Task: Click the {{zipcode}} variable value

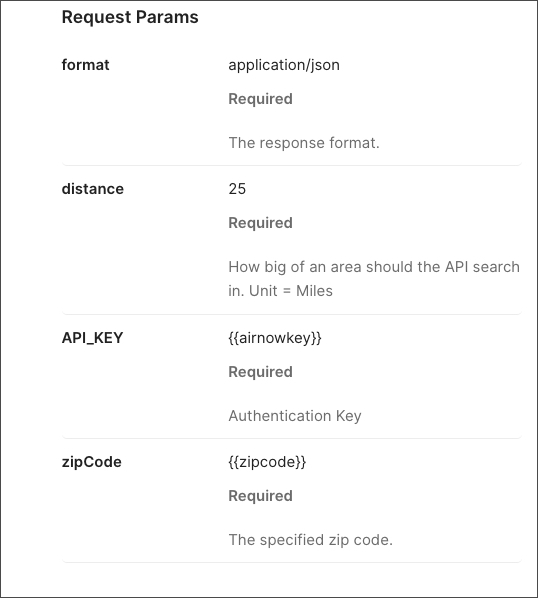Action: click(267, 462)
